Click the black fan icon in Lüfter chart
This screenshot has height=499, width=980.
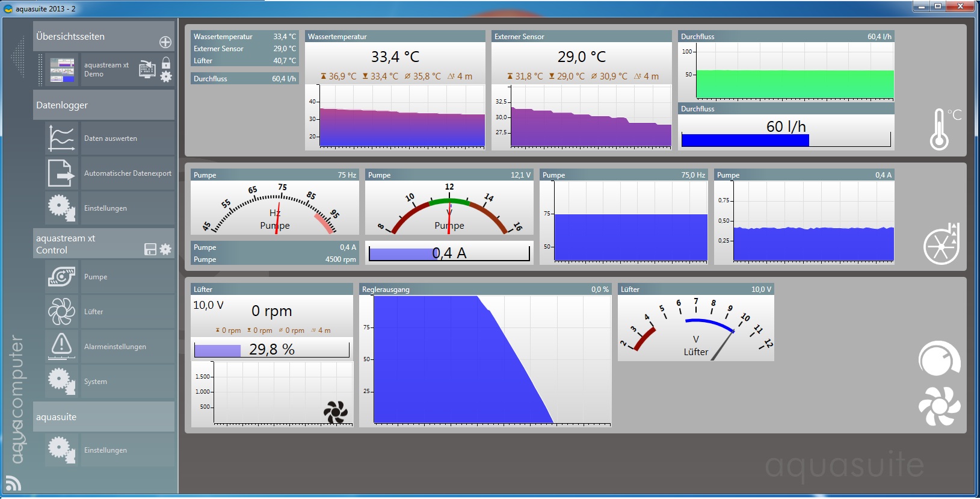coord(336,412)
